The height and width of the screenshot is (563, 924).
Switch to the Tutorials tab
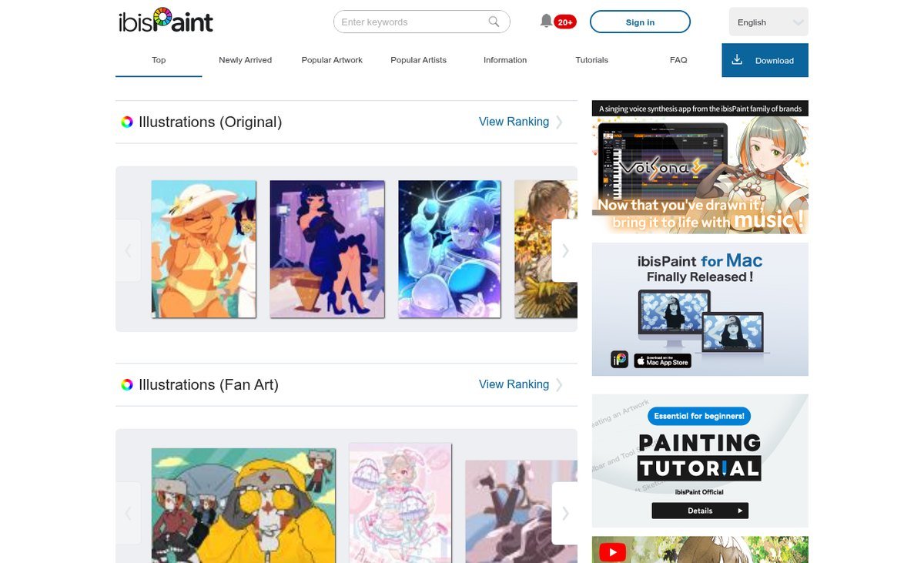coord(591,60)
